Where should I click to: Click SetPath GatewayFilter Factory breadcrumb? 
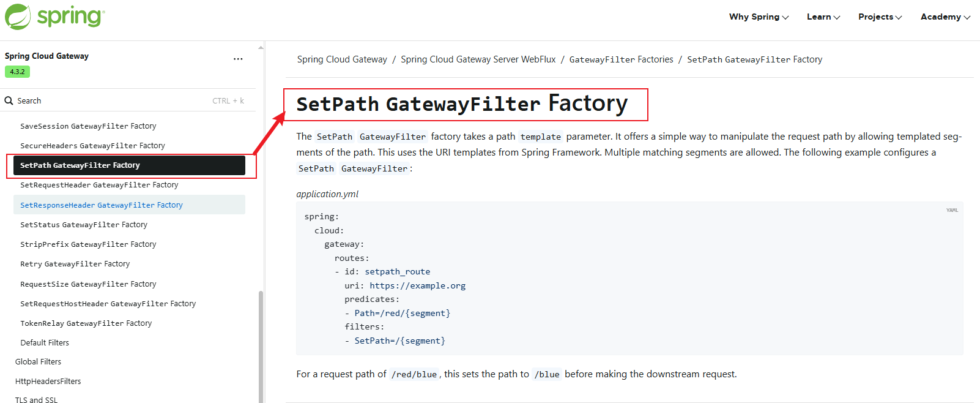coord(754,59)
